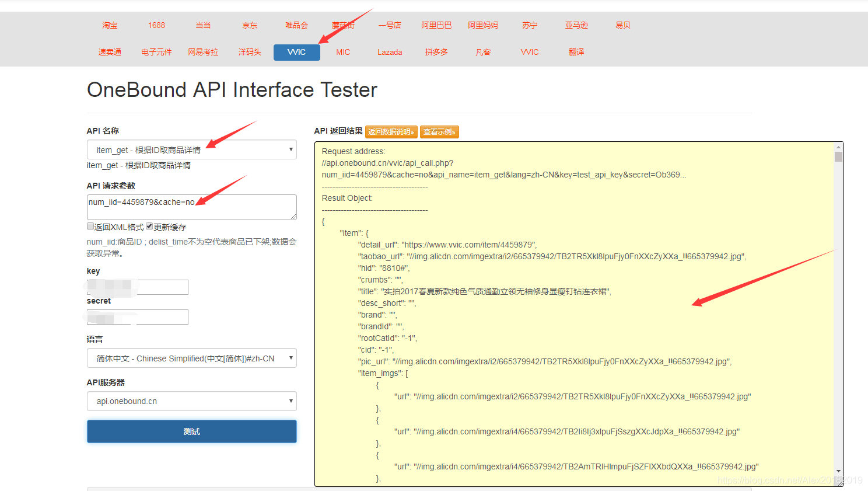Open the 凡客 tab
The height and width of the screenshot is (491, 868).
coord(483,53)
